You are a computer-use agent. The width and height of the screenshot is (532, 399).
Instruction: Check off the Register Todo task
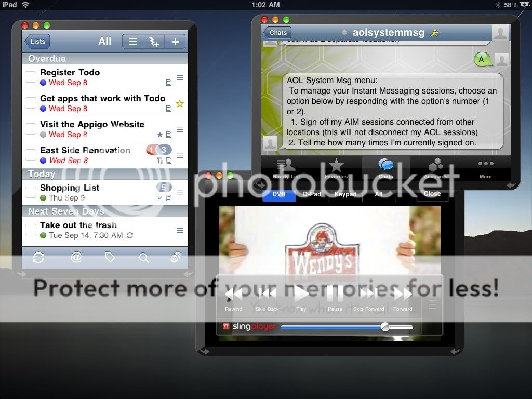click(31, 77)
